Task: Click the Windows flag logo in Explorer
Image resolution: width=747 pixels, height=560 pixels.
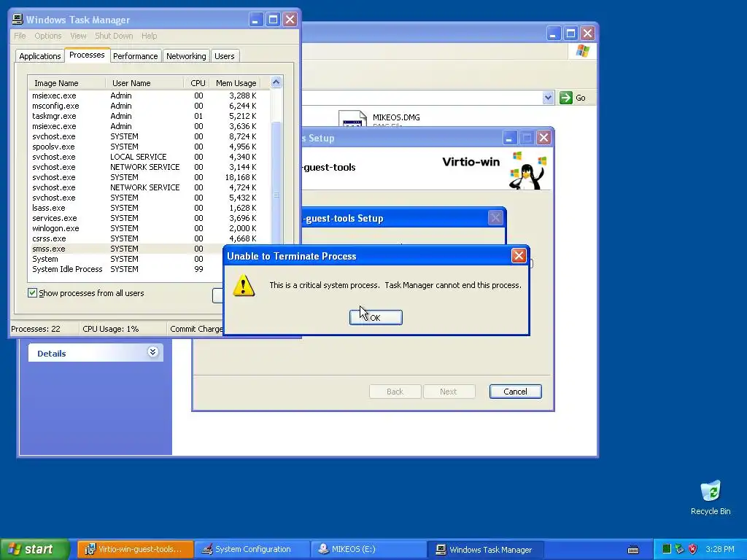Action: point(582,51)
